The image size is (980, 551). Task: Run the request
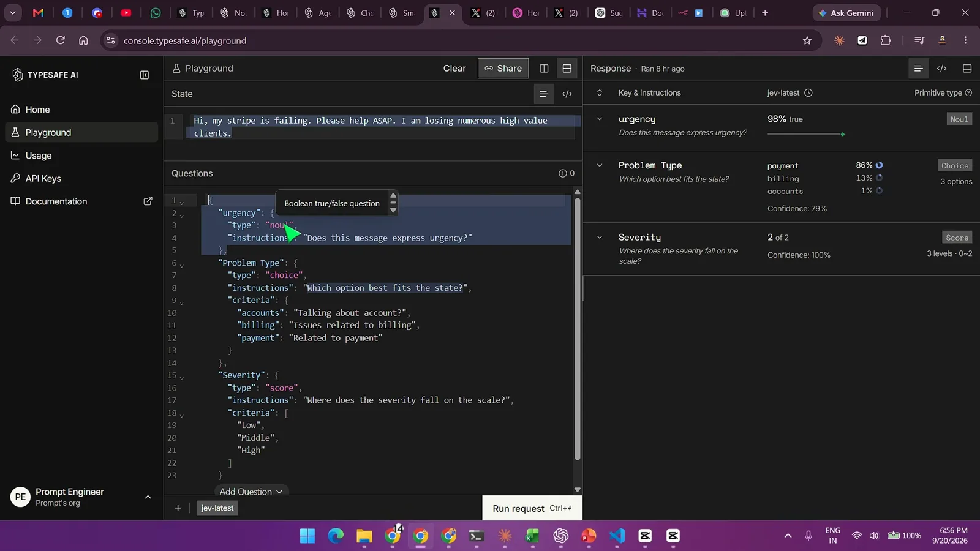(x=532, y=508)
